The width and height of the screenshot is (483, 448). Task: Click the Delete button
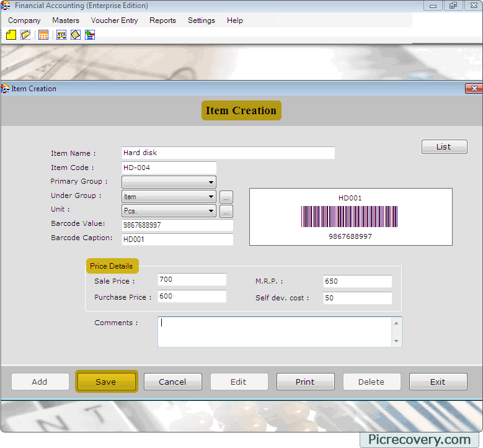click(x=372, y=382)
